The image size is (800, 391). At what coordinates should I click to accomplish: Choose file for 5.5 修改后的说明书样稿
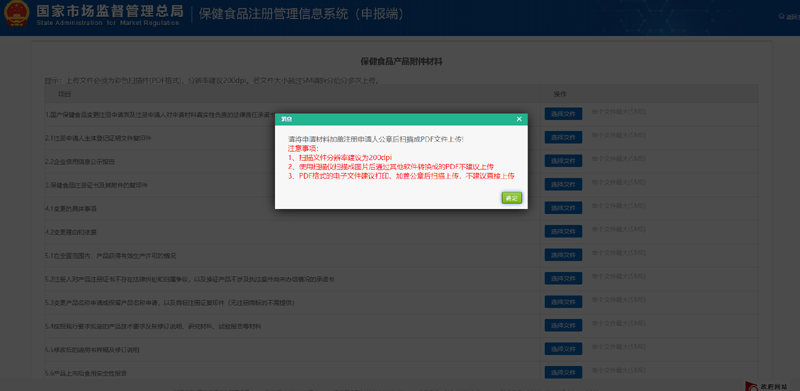[563, 349]
